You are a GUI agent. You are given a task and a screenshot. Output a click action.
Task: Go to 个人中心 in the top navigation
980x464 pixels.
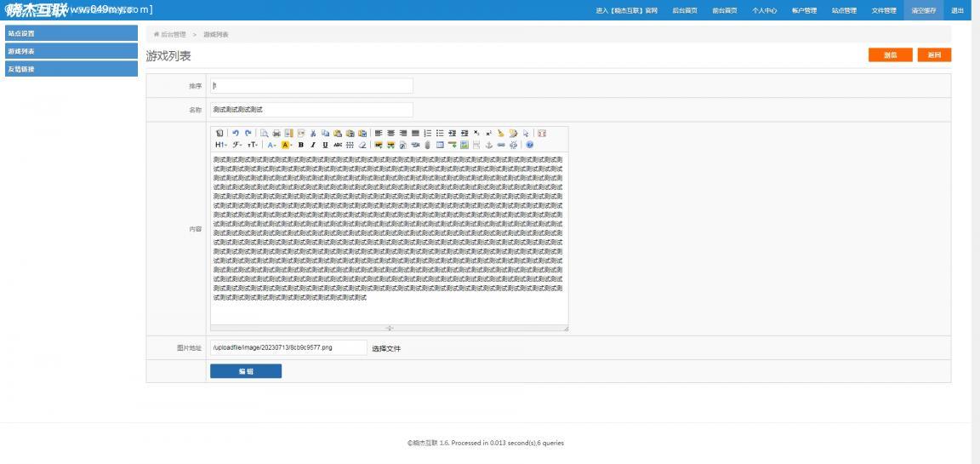coord(765,10)
